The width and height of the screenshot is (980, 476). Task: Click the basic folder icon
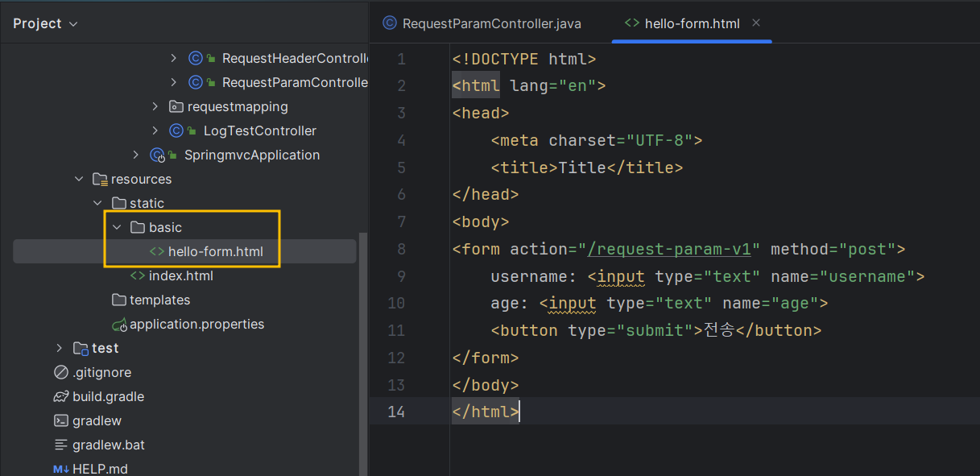click(138, 227)
